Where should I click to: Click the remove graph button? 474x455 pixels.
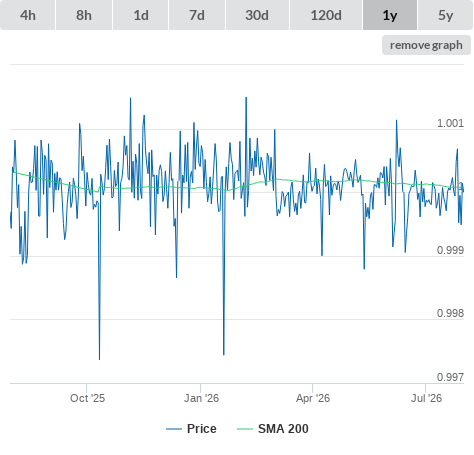coord(426,45)
